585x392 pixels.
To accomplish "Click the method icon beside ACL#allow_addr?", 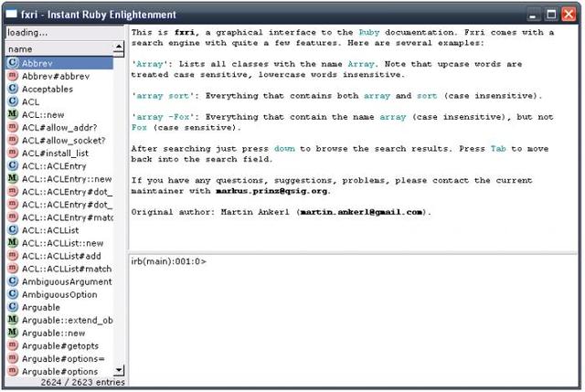I will coord(13,127).
